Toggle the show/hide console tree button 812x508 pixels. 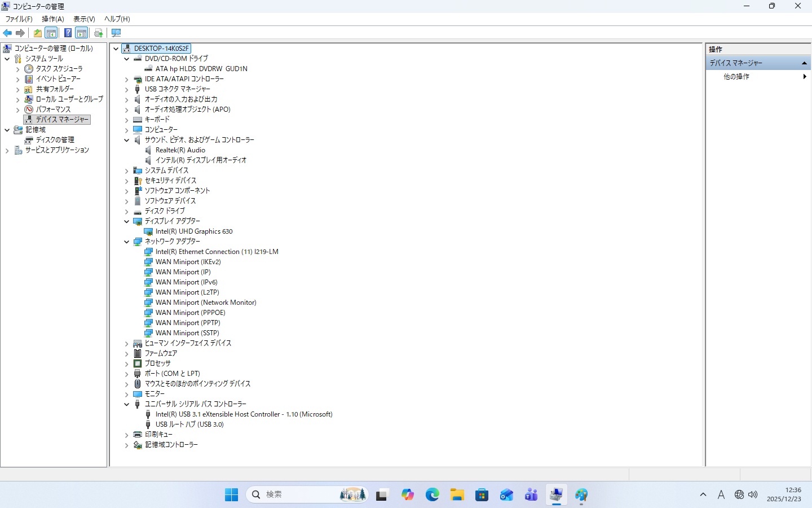click(x=51, y=33)
